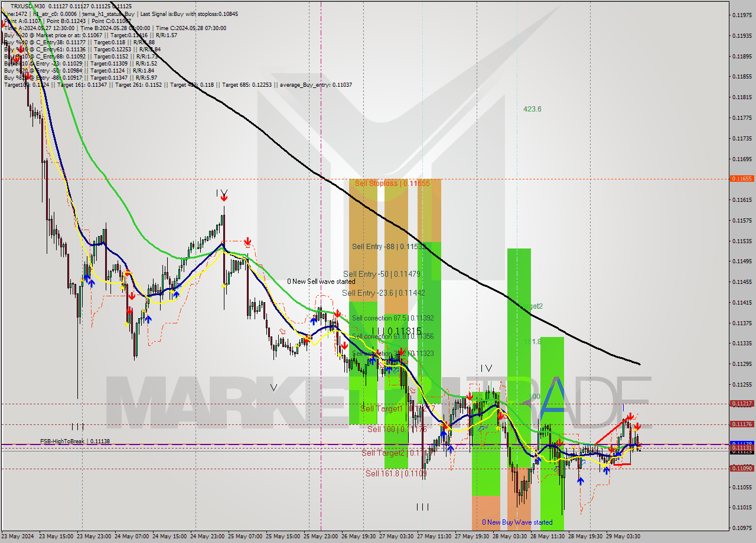This screenshot has height=543, width=756.
Task: Click the '29 May 03:30' time axis label
Action: (x=623, y=537)
